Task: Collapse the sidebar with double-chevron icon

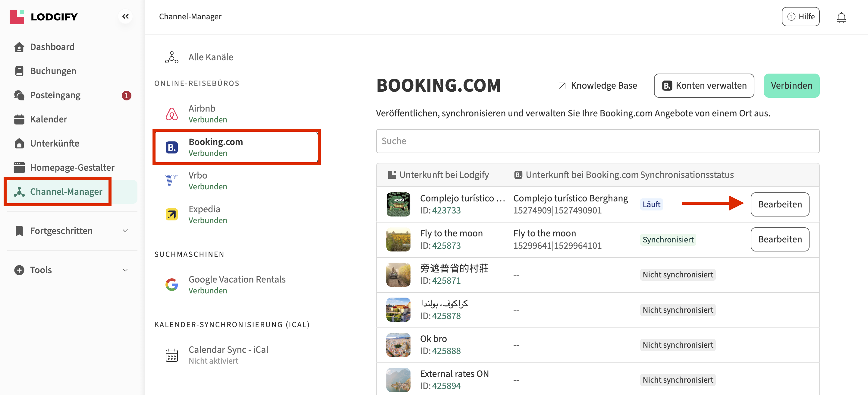Action: 125,16
